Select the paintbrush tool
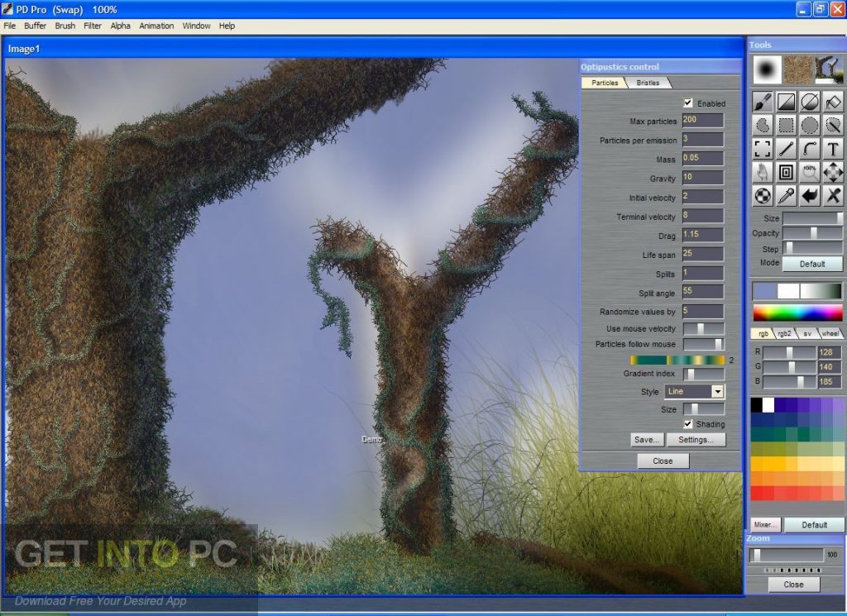 [763, 102]
